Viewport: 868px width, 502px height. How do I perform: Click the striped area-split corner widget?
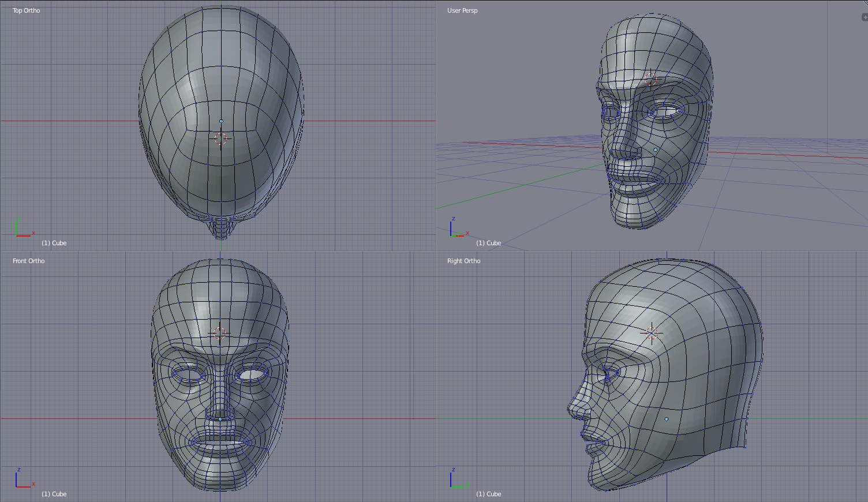[x=865, y=3]
